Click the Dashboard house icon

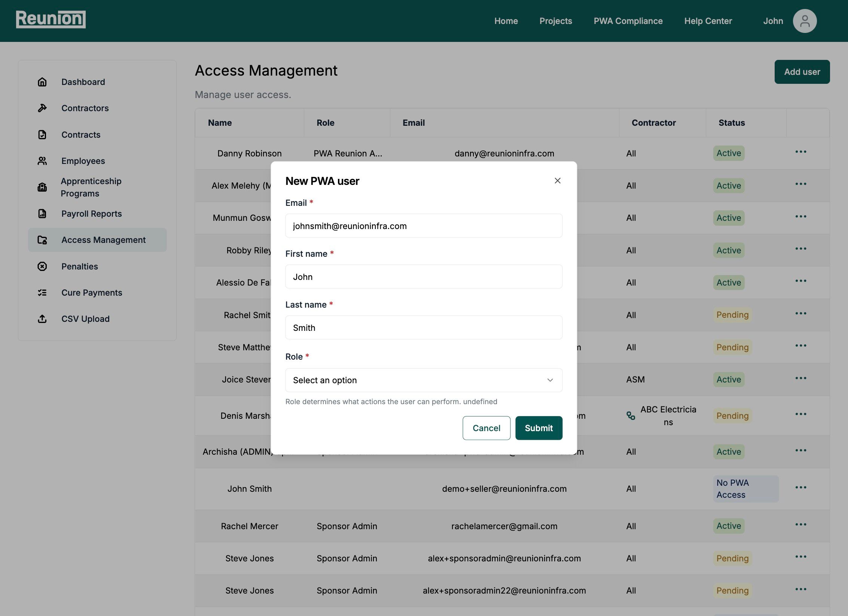pyautogui.click(x=42, y=82)
